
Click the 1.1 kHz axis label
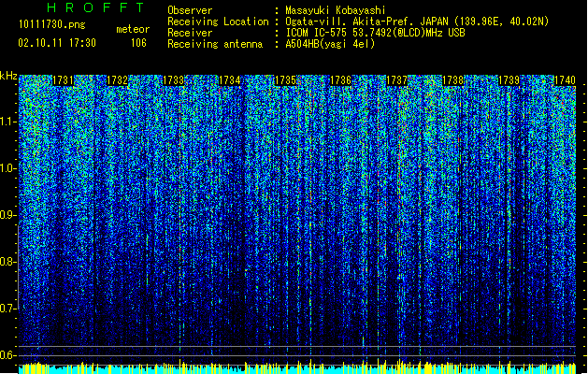click(x=8, y=122)
